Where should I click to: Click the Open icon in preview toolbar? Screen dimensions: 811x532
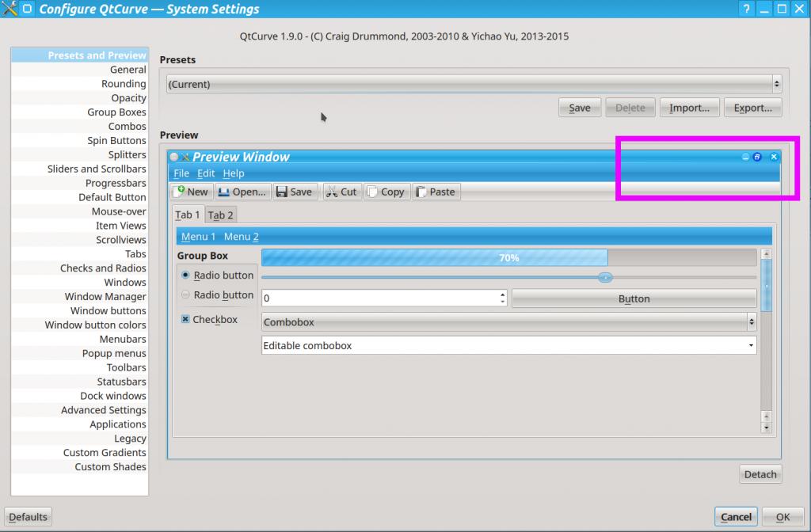click(224, 192)
